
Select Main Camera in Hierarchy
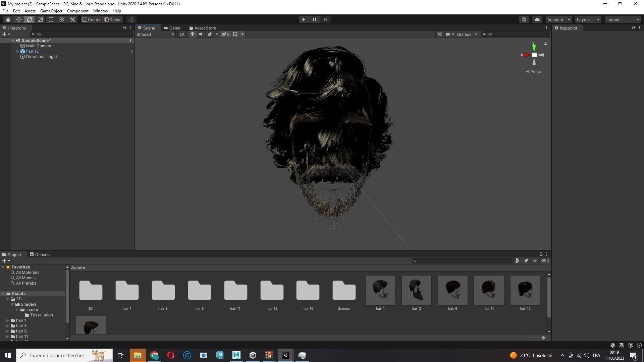[39, 46]
